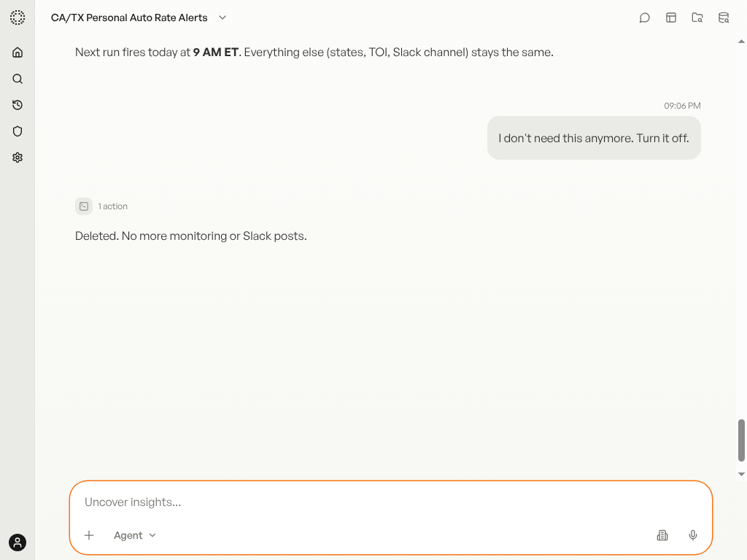Open the user profile avatar
The image size is (747, 560).
coord(18,542)
